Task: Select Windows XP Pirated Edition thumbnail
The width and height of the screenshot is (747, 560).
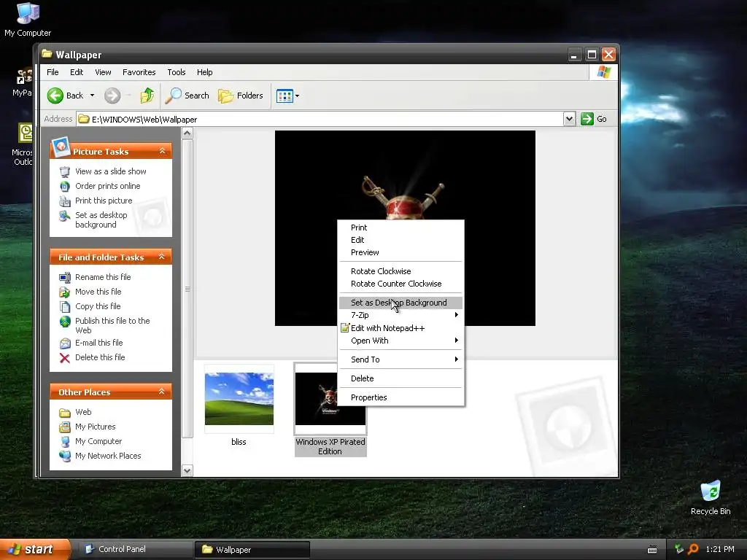Action: point(330,399)
